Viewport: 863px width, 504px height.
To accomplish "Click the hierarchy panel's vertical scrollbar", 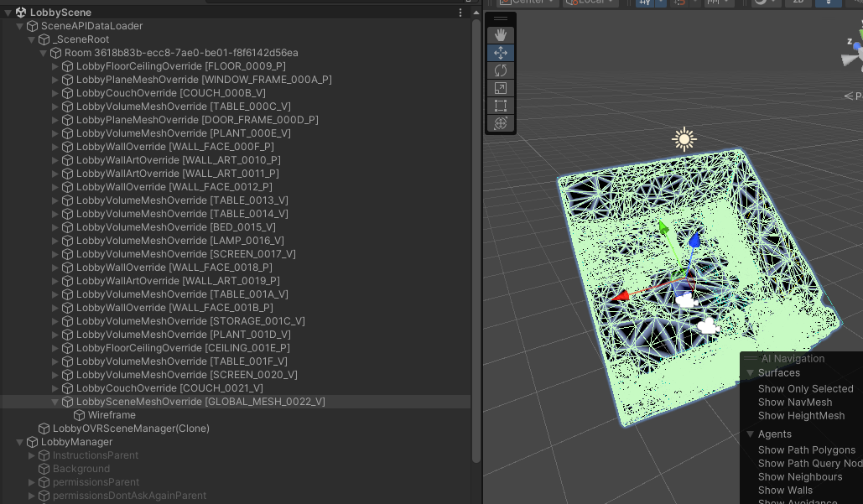I will coord(475,252).
